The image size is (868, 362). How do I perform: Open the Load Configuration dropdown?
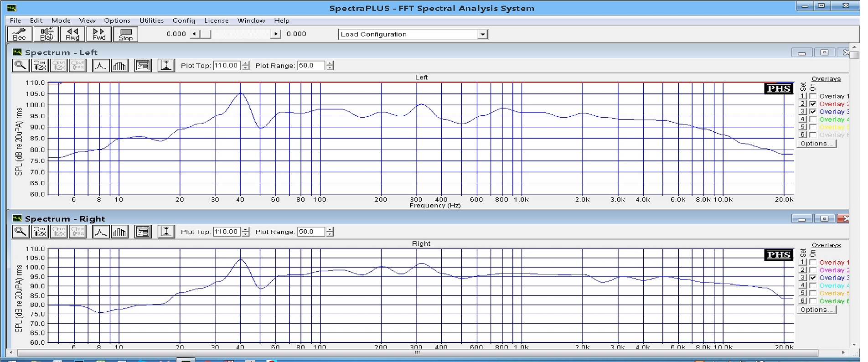[482, 35]
